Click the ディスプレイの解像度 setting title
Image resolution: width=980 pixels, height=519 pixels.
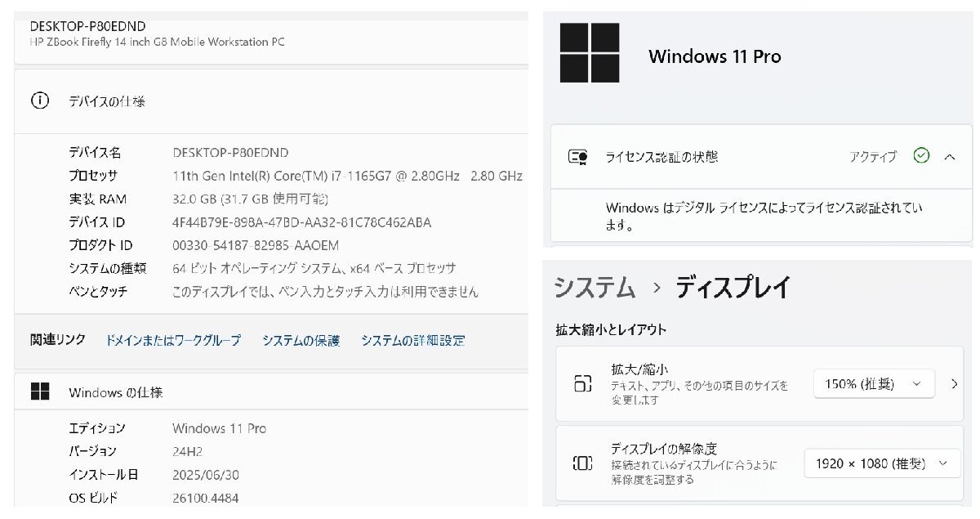pyautogui.click(x=664, y=448)
